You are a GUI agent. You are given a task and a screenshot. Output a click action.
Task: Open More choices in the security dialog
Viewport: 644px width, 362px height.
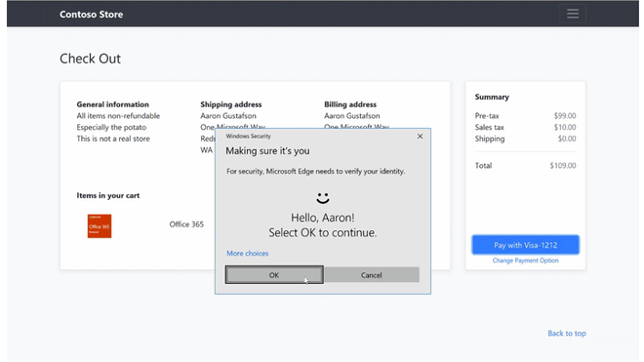(x=247, y=253)
